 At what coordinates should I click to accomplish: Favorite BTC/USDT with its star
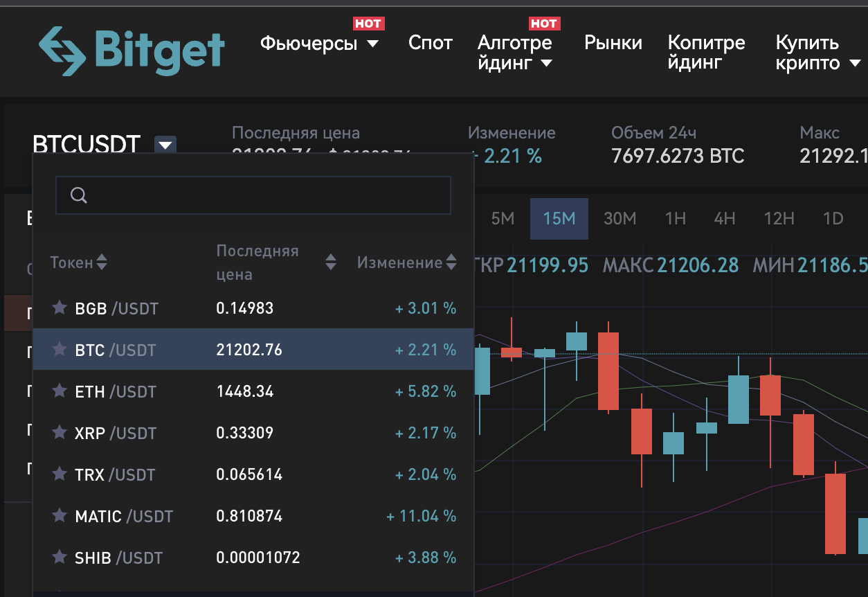(60, 349)
